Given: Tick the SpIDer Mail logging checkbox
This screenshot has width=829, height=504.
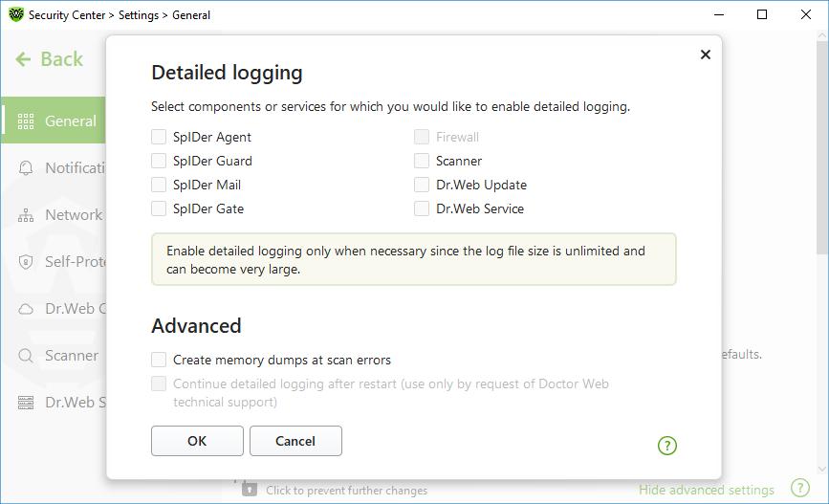Looking at the screenshot, I should 159,185.
